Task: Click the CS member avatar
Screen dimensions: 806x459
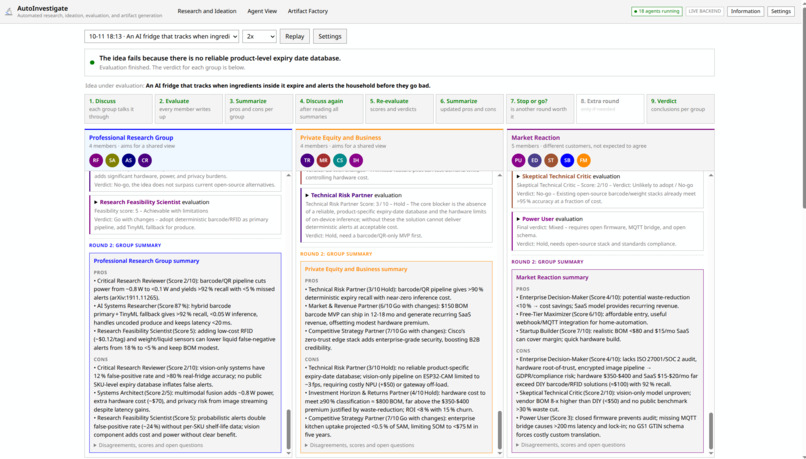Action: (340, 160)
